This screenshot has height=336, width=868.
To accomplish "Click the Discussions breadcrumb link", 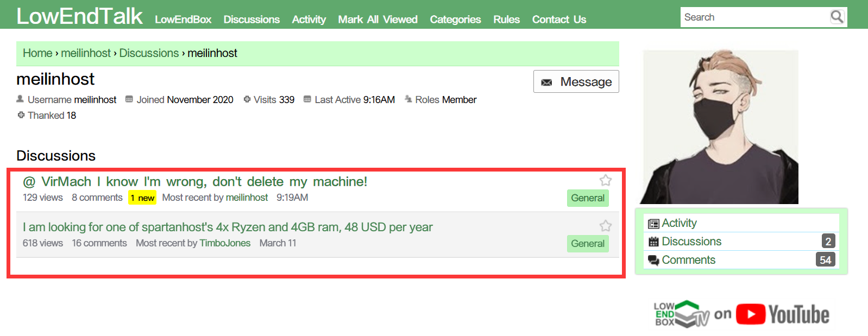I will [149, 53].
